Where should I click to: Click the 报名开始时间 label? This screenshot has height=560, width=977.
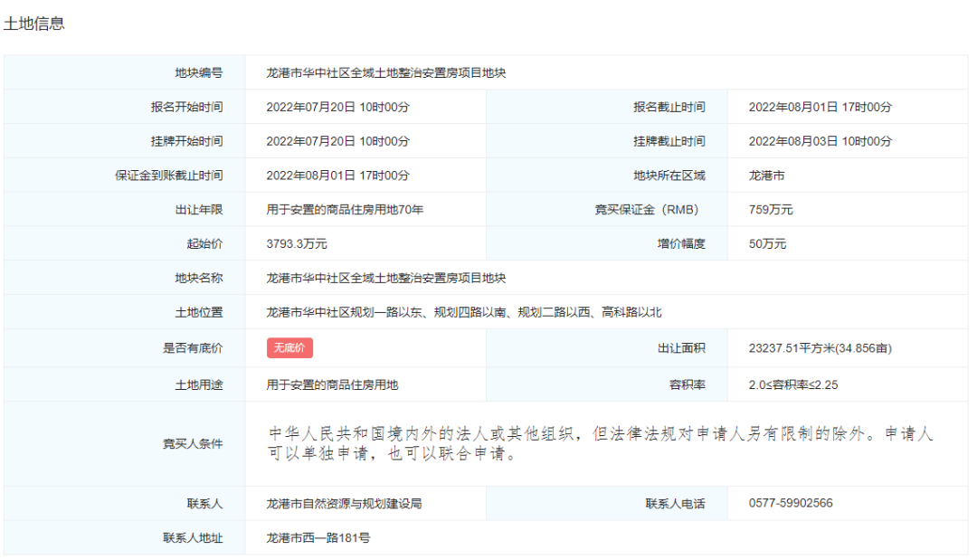187,107
